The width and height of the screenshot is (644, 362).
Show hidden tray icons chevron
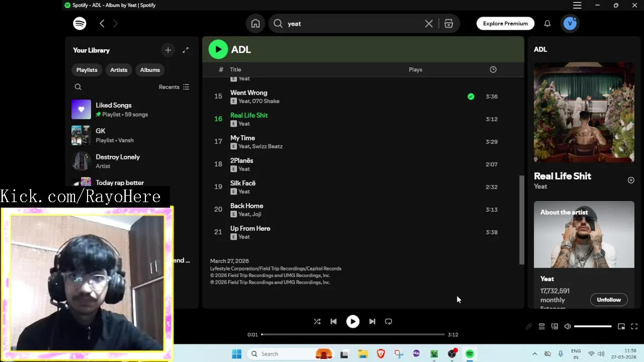click(x=534, y=354)
